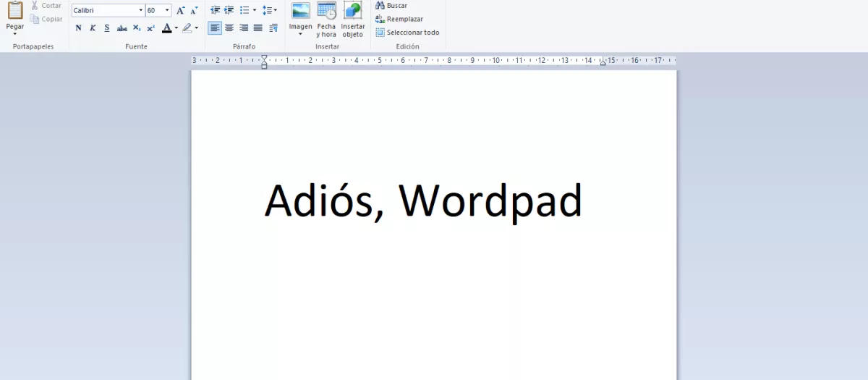Decrease paragraph indent
This screenshot has height=380, width=868.
pyautogui.click(x=215, y=10)
